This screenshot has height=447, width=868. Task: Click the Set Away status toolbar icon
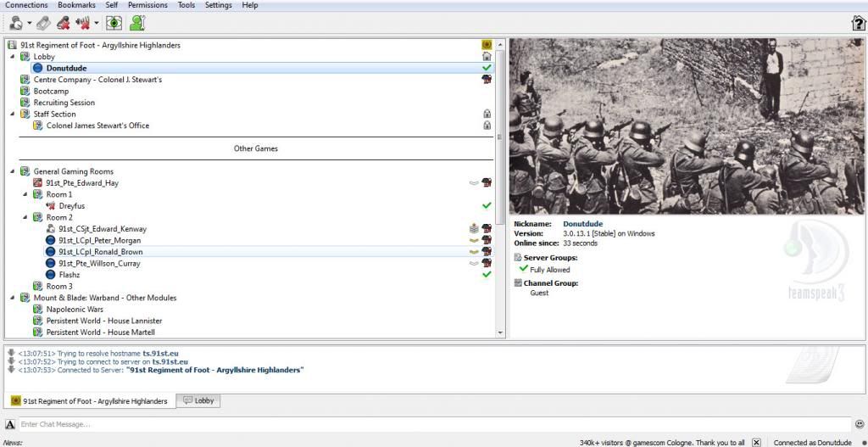[15, 23]
